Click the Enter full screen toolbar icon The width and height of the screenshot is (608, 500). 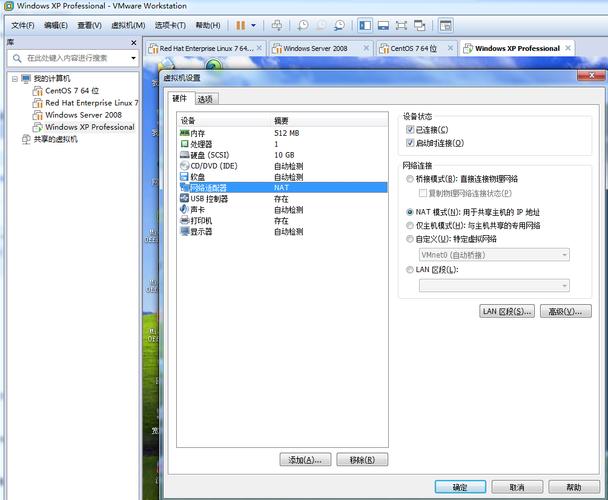[x=401, y=26]
